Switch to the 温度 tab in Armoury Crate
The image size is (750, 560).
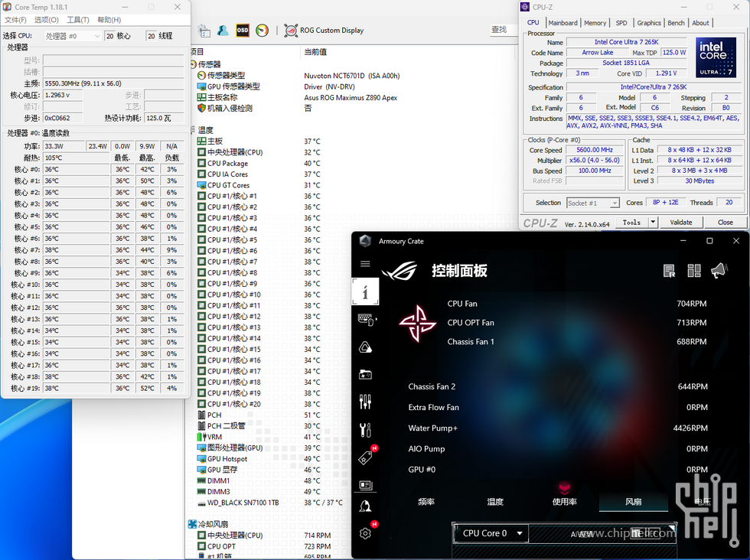tap(495, 502)
